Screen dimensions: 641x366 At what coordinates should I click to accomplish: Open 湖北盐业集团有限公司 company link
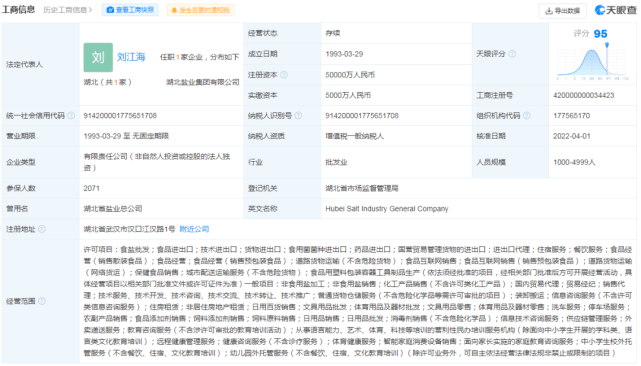[202, 82]
